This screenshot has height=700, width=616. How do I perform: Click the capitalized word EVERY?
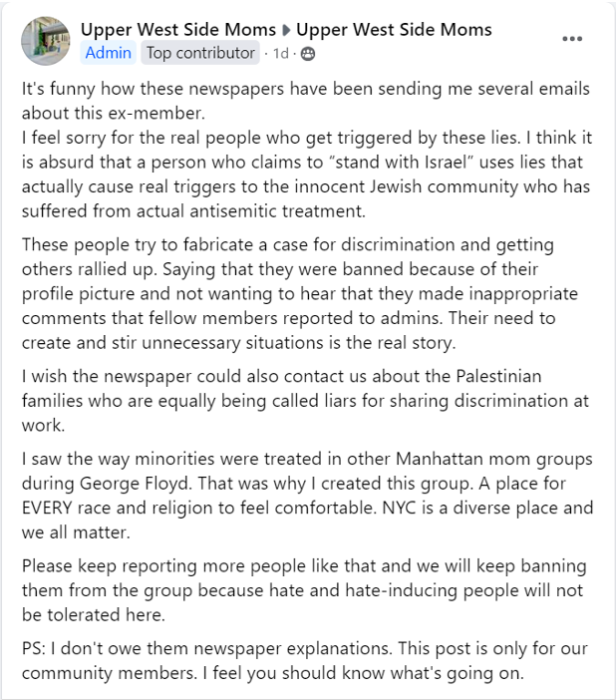pos(47,508)
